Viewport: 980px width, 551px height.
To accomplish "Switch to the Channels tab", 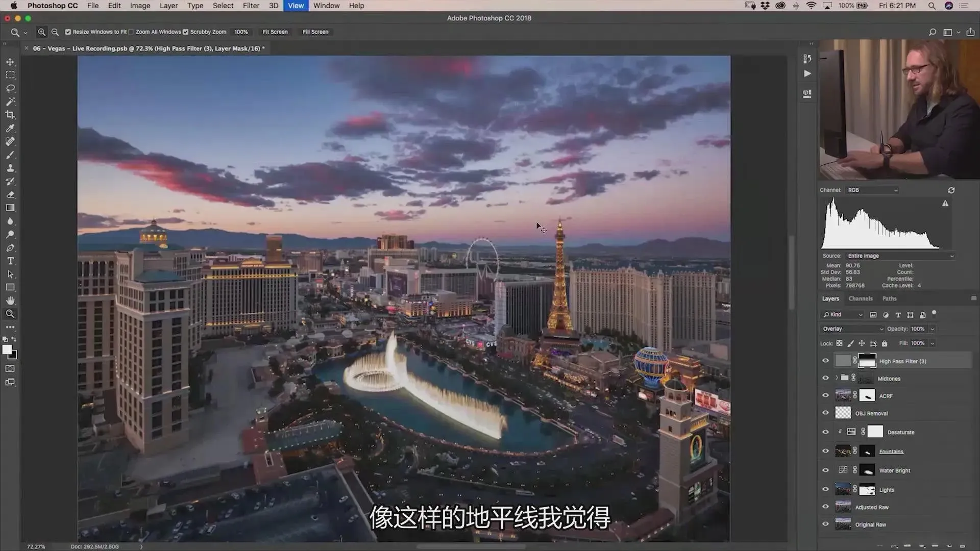I will (860, 299).
